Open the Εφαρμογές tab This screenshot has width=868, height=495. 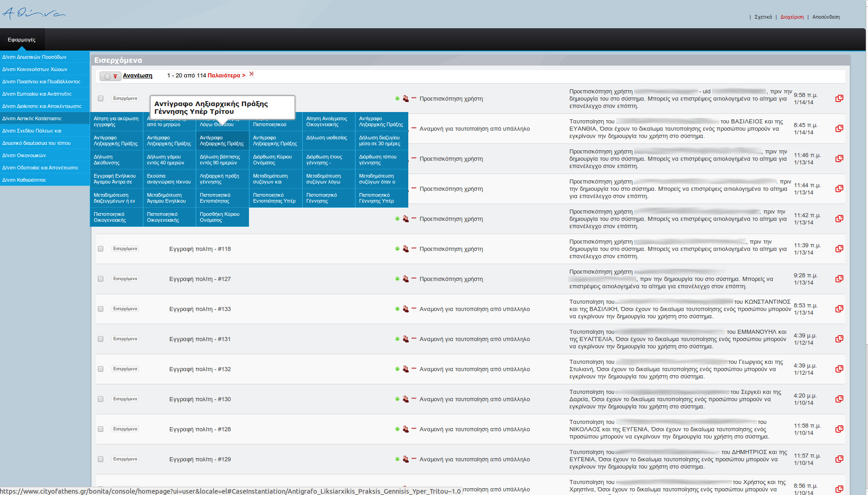tap(21, 40)
